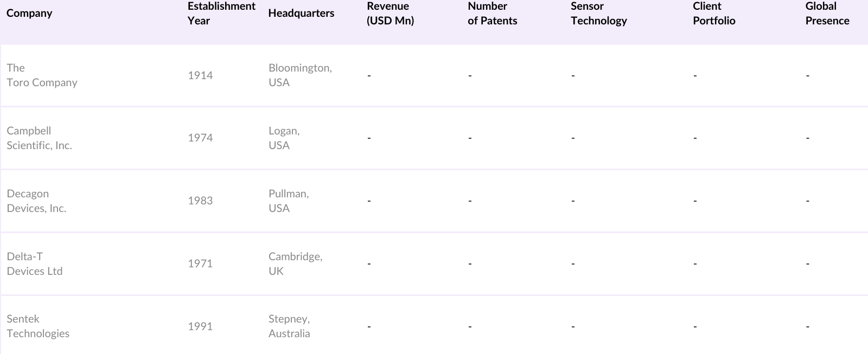The height and width of the screenshot is (354, 868).
Task: Select the Pullman, USA headquarters cell
Action: coord(289,201)
